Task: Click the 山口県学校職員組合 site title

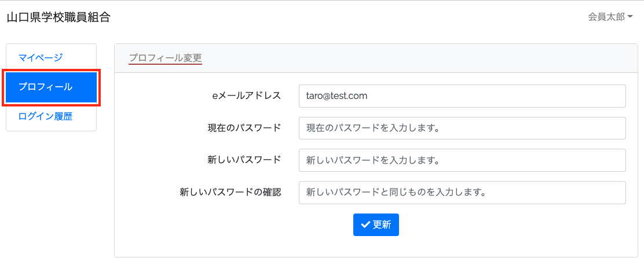Action: point(58,17)
